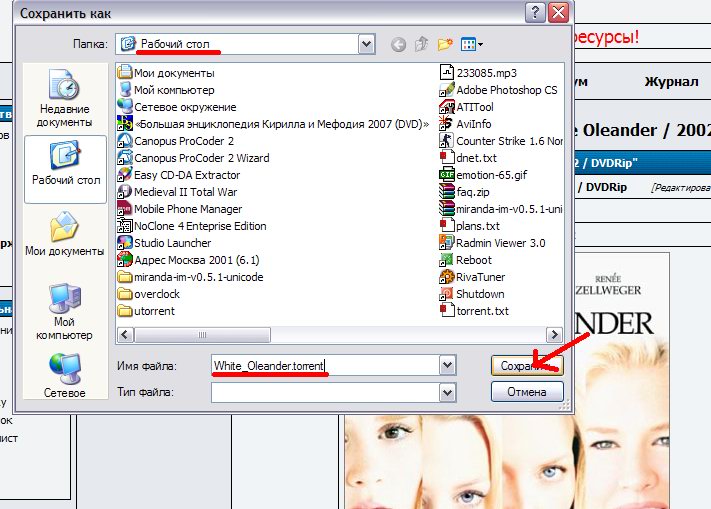The width and height of the screenshot is (711, 509).
Task: Select ATITool shortcut
Action: click(x=466, y=107)
